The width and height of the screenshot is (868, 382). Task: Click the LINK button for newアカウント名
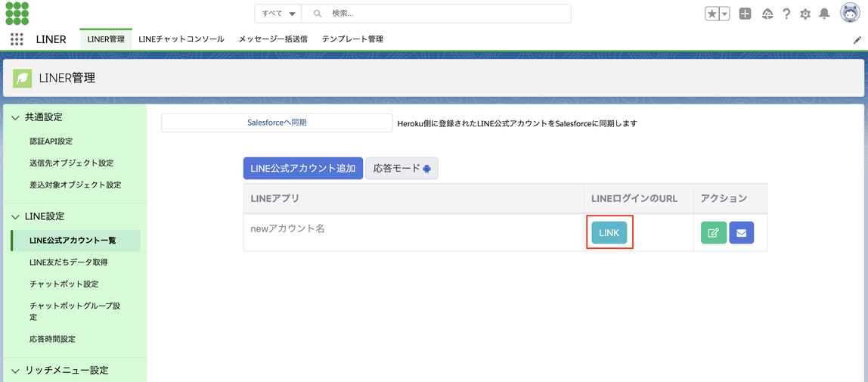click(x=609, y=232)
